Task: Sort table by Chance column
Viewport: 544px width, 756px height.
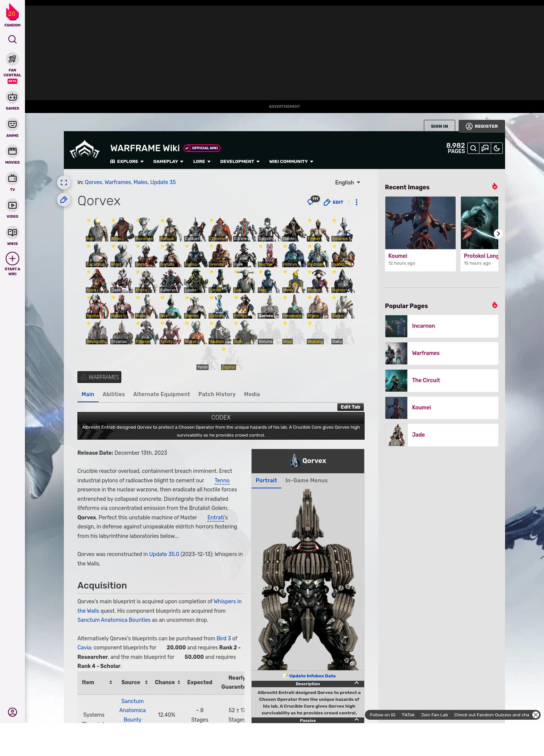Action: point(167,682)
